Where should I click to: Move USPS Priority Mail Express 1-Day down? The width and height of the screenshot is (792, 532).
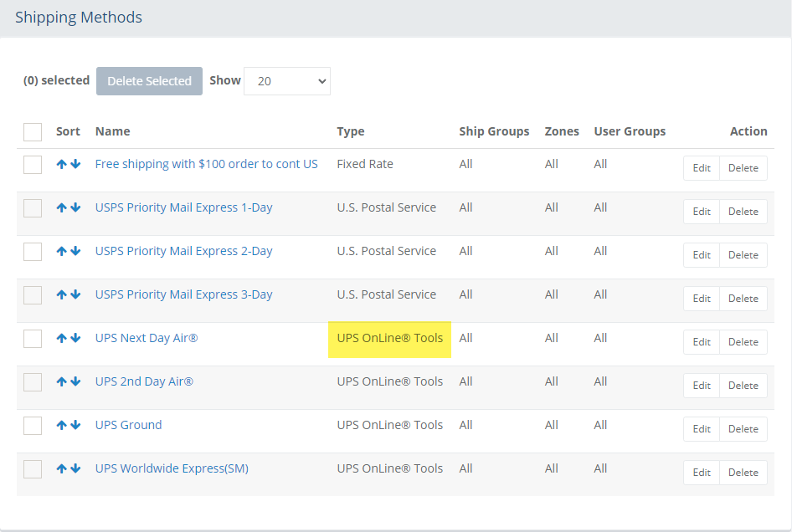(x=75, y=207)
